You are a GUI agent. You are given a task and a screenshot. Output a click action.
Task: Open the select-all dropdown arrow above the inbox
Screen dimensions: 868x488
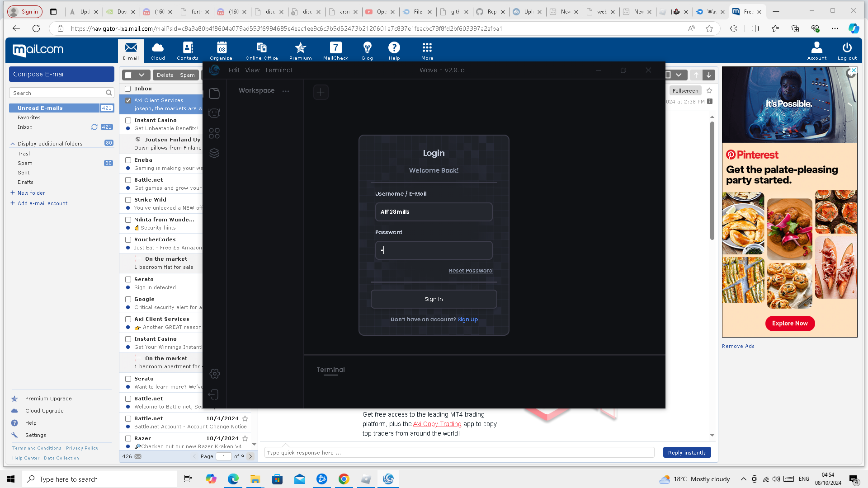tap(142, 75)
